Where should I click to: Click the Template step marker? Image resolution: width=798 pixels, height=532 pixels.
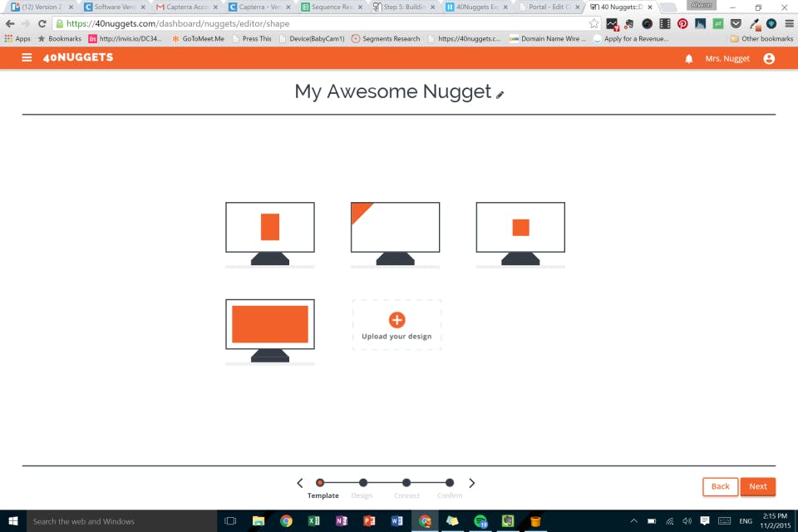319,483
